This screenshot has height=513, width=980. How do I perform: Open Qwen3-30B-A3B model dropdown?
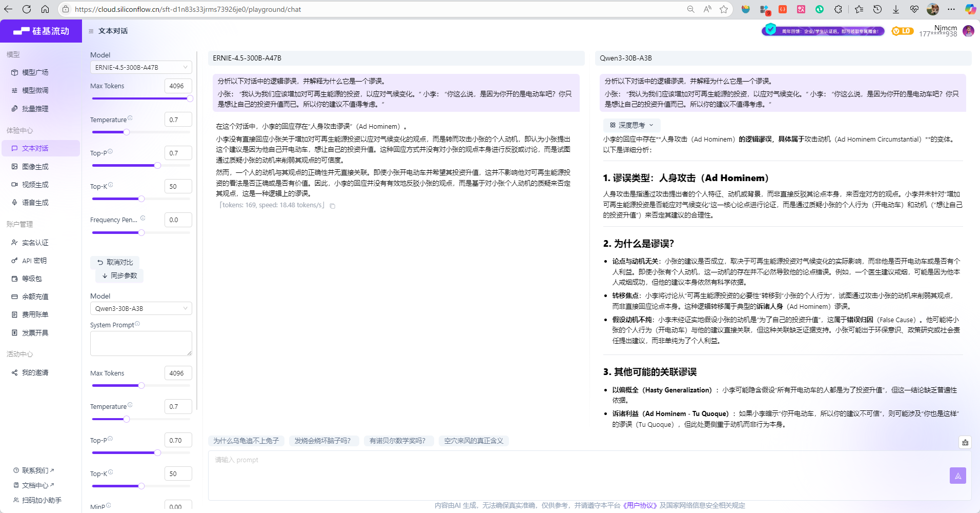point(141,308)
